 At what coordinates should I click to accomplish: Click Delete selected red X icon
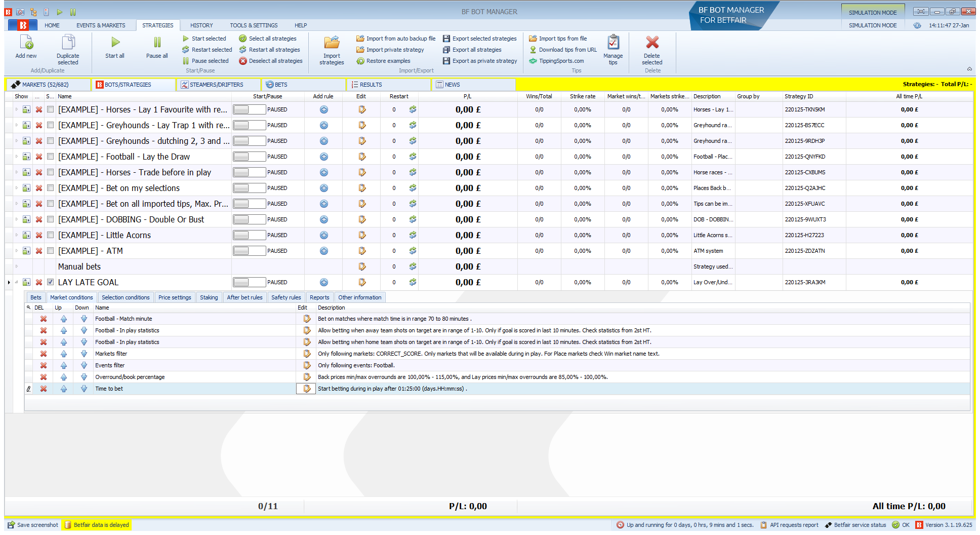pyautogui.click(x=652, y=43)
